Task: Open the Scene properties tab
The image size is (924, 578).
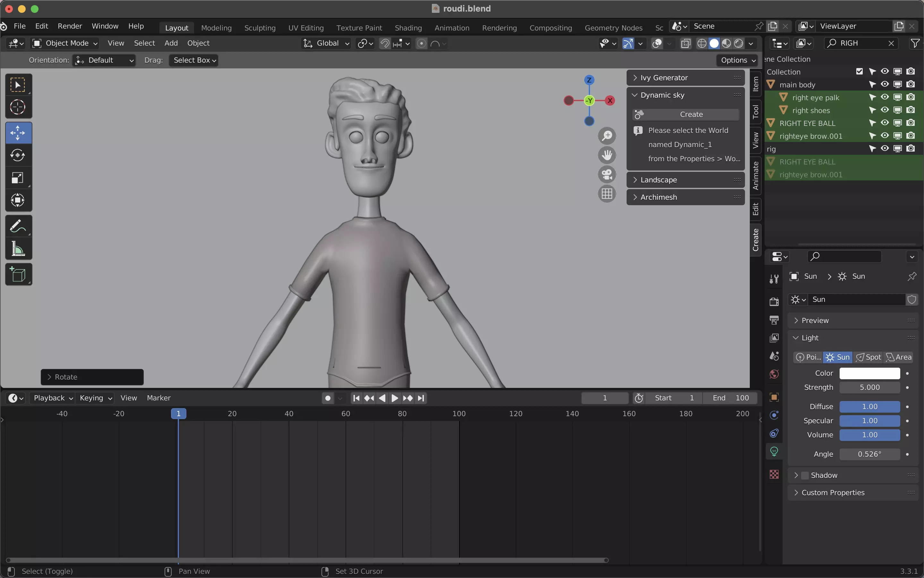Action: [x=774, y=356]
